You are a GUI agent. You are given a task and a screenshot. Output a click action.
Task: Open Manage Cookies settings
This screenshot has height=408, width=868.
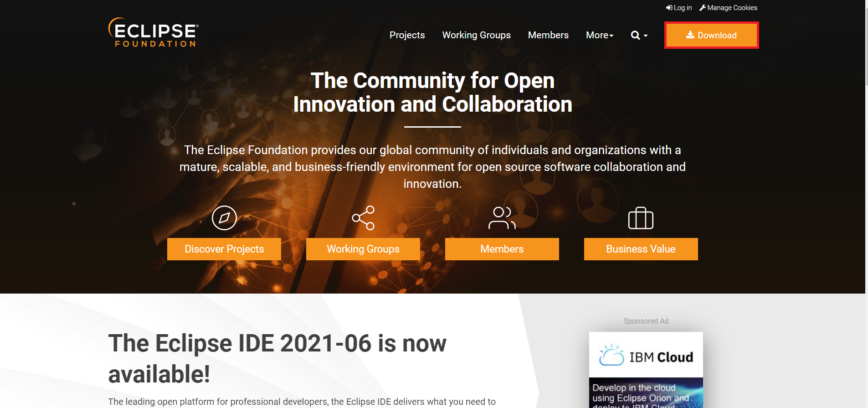[x=728, y=8]
